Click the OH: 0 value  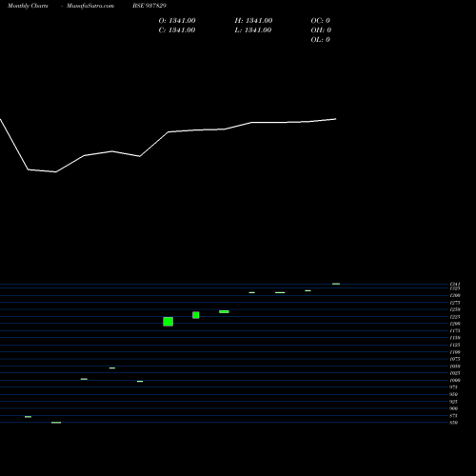coord(321,30)
